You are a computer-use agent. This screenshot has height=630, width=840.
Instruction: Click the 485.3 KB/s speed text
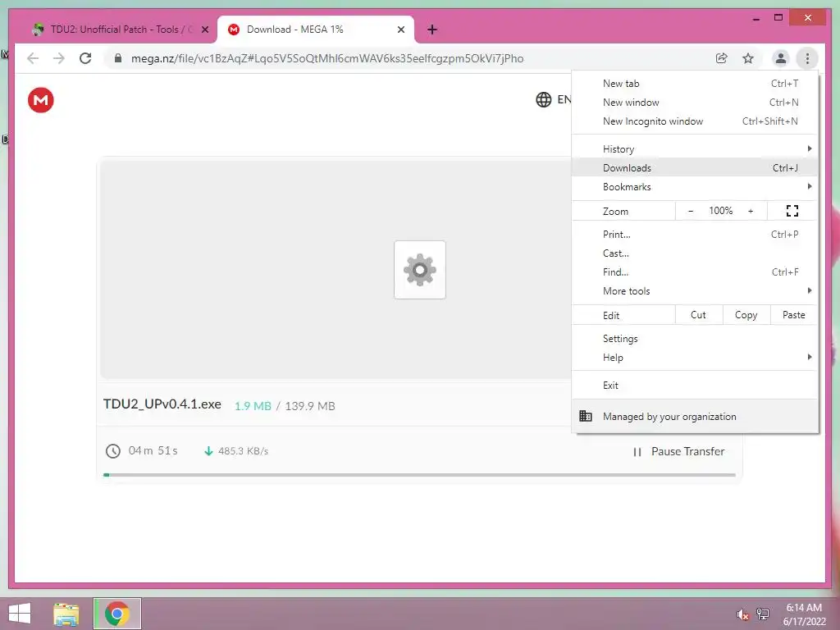[243, 451]
